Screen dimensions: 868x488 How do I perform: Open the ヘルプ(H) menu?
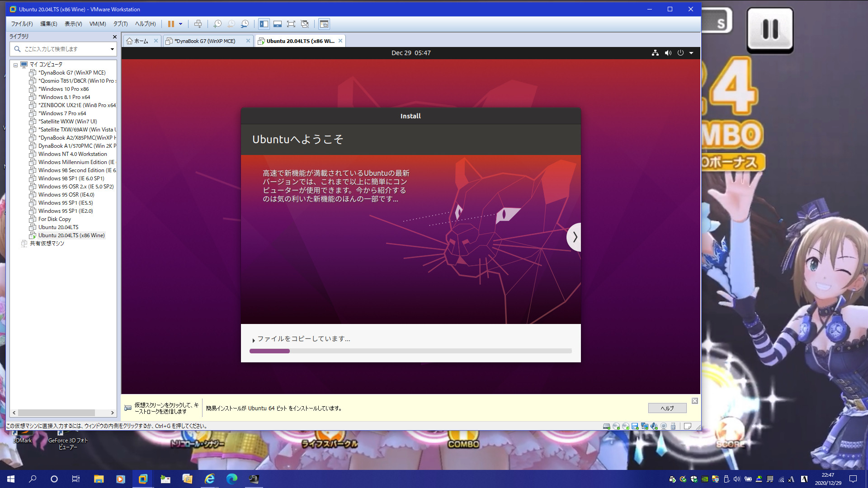point(146,24)
